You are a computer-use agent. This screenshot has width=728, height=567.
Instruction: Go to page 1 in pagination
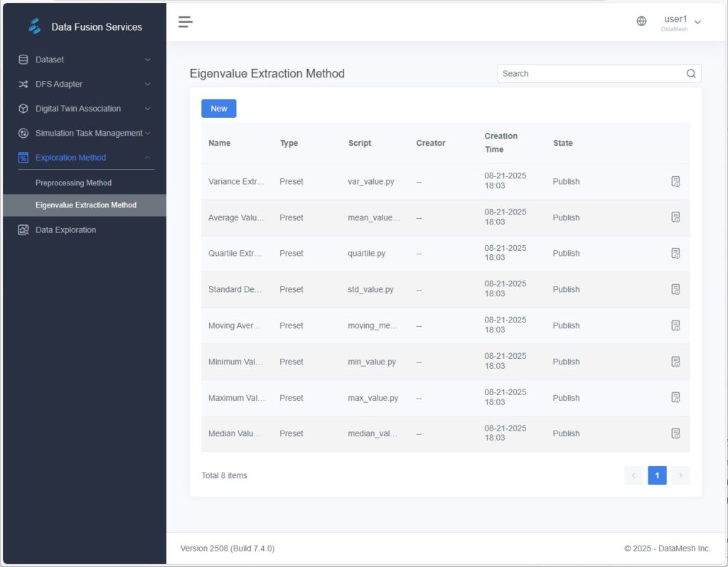click(x=657, y=475)
